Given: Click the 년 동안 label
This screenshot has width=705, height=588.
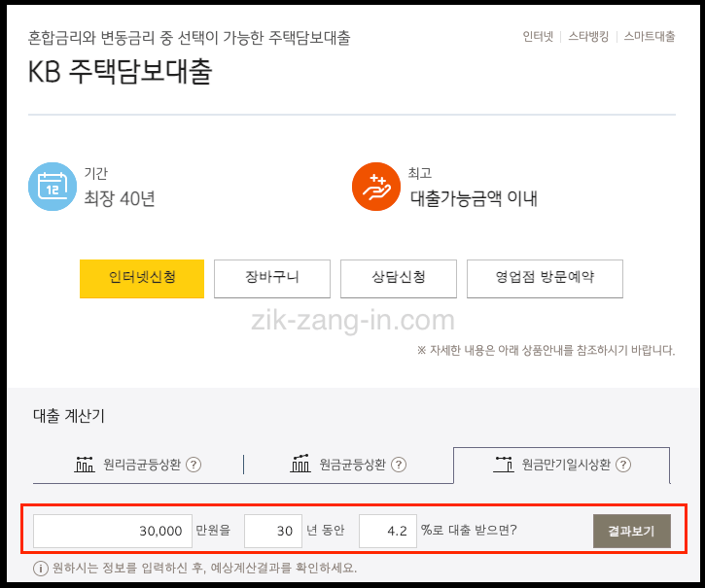Looking at the screenshot, I should 326,530.
